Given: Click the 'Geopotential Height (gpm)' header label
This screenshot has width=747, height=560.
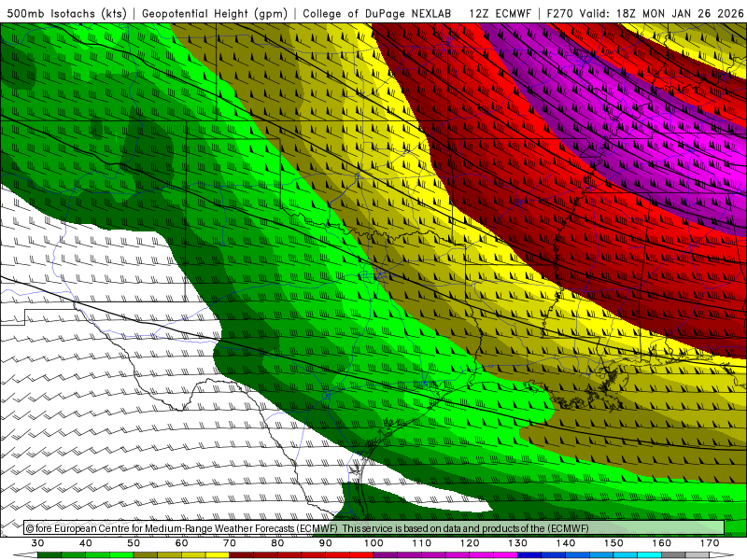Looking at the screenshot, I should pos(215,13).
